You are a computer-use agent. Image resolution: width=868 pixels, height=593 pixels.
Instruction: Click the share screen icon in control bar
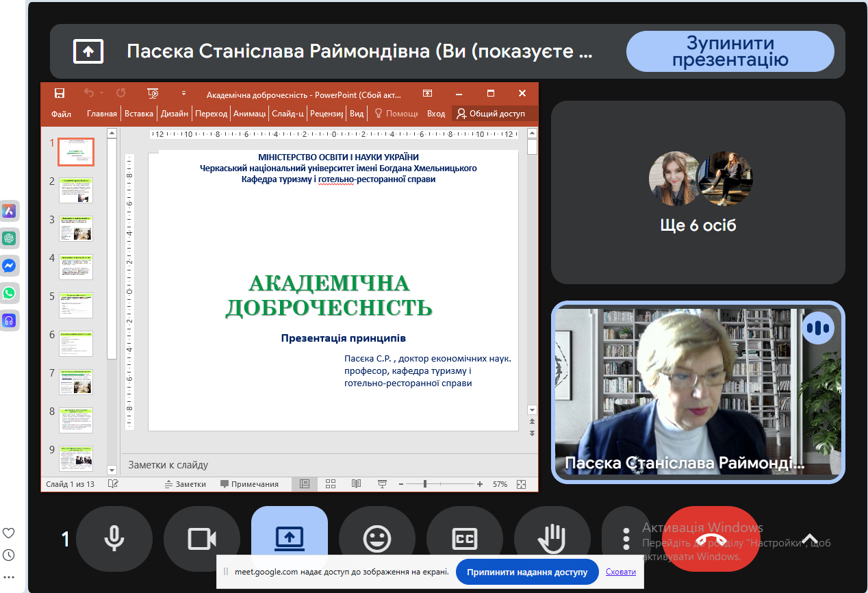click(x=289, y=540)
